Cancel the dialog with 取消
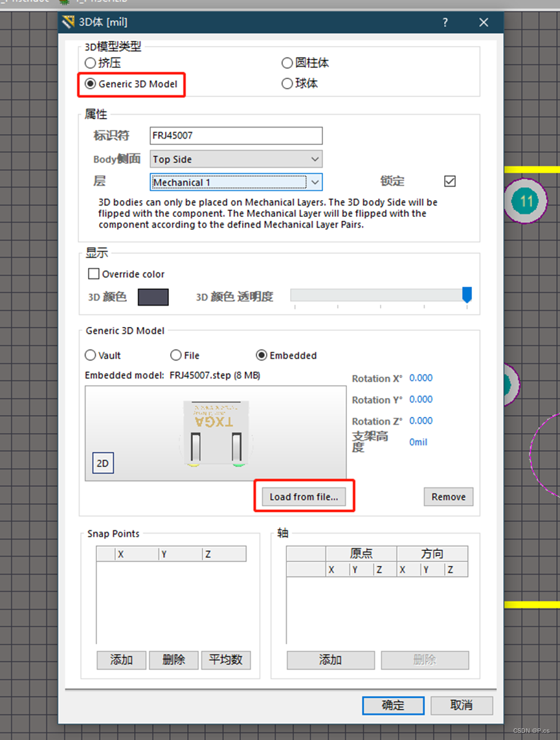560x740 pixels. 462,706
